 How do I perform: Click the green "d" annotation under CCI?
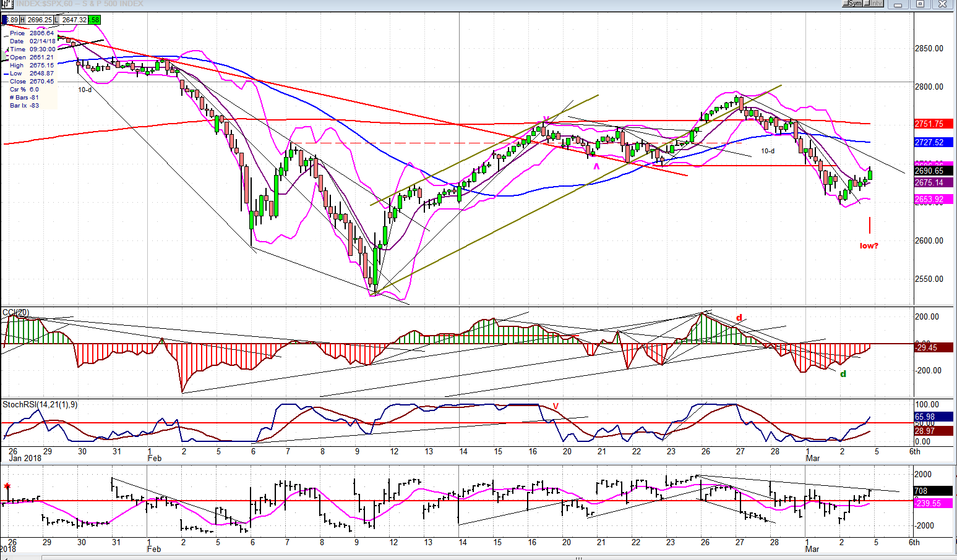click(843, 374)
